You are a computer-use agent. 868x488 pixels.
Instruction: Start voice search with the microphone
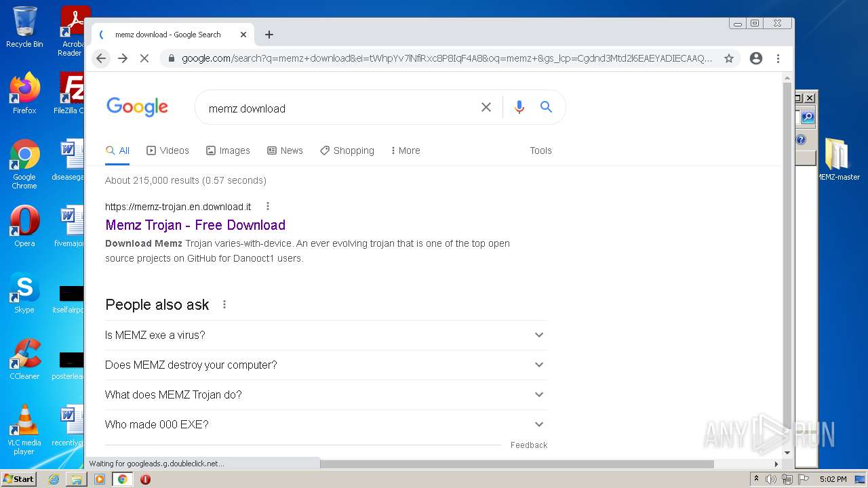click(x=519, y=107)
